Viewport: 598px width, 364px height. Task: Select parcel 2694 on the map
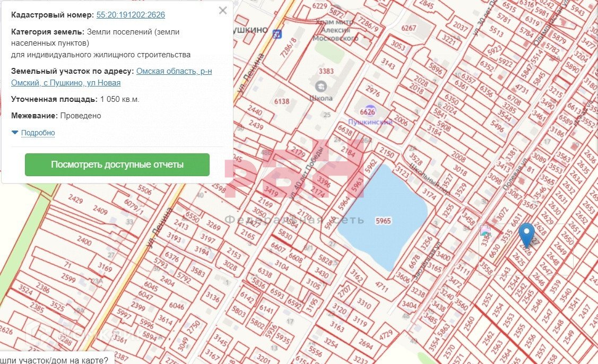coord(366,344)
